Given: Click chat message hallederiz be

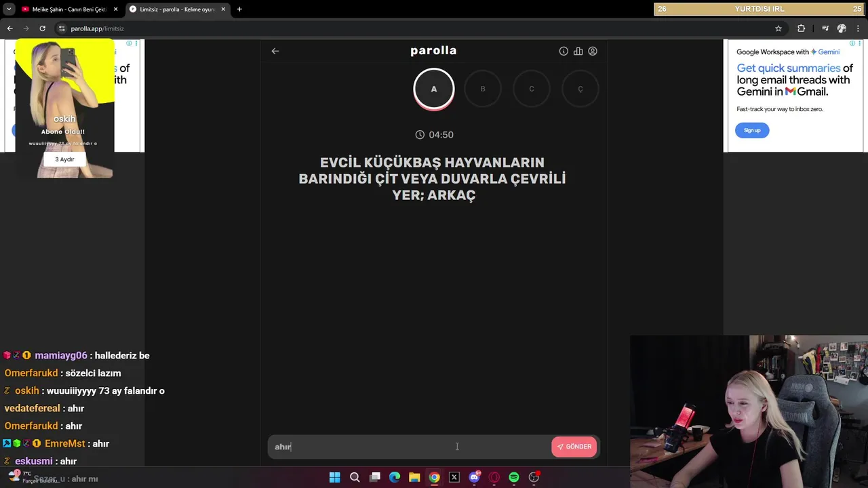Looking at the screenshot, I should (122, 355).
